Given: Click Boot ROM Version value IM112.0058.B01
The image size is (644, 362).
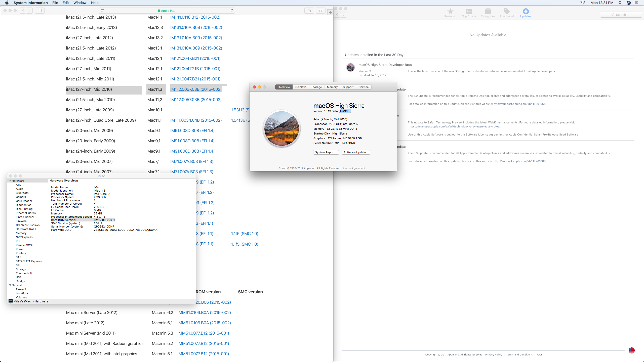Looking at the screenshot, I should tap(104, 220).
